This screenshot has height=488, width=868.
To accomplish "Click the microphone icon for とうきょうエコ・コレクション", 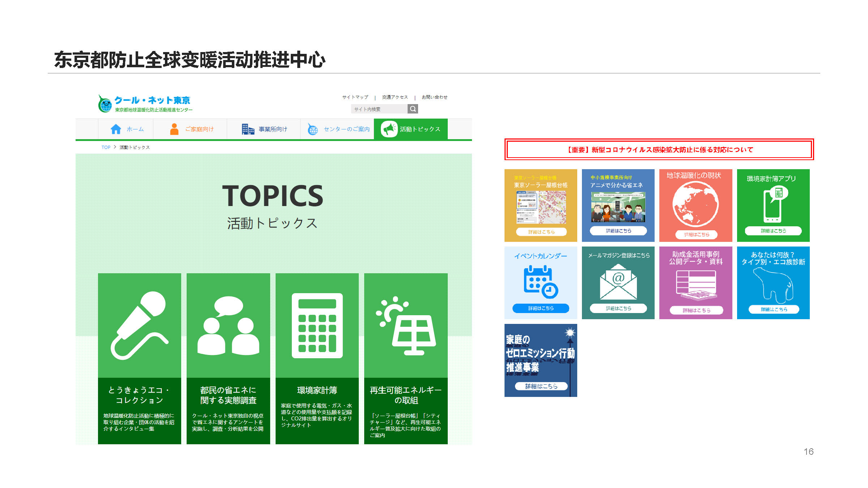I will 139,326.
